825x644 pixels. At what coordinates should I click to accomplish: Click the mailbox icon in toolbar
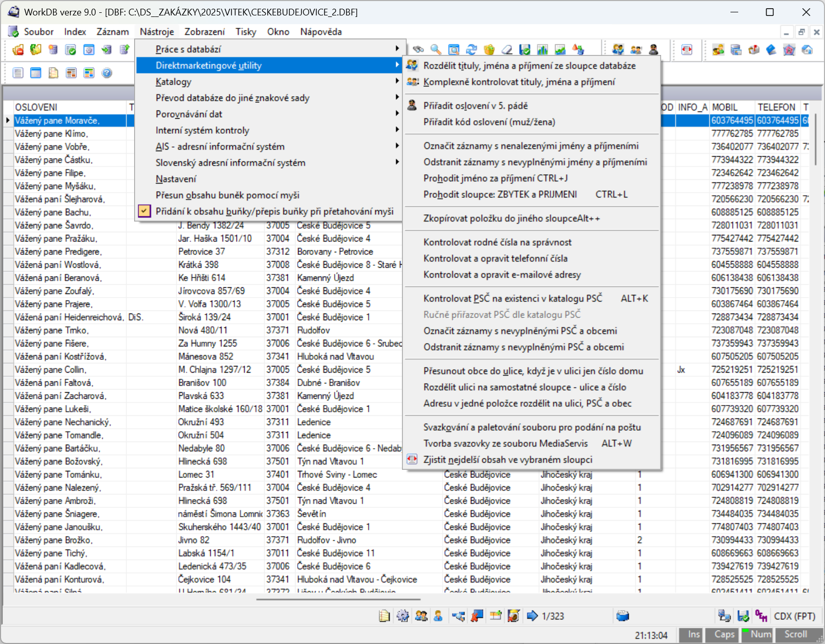754,49
